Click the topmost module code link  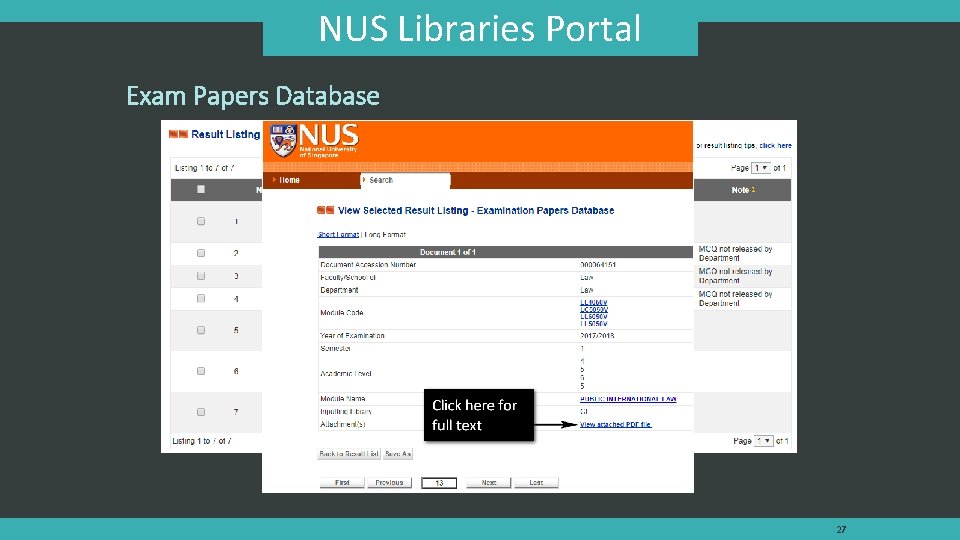(x=593, y=302)
